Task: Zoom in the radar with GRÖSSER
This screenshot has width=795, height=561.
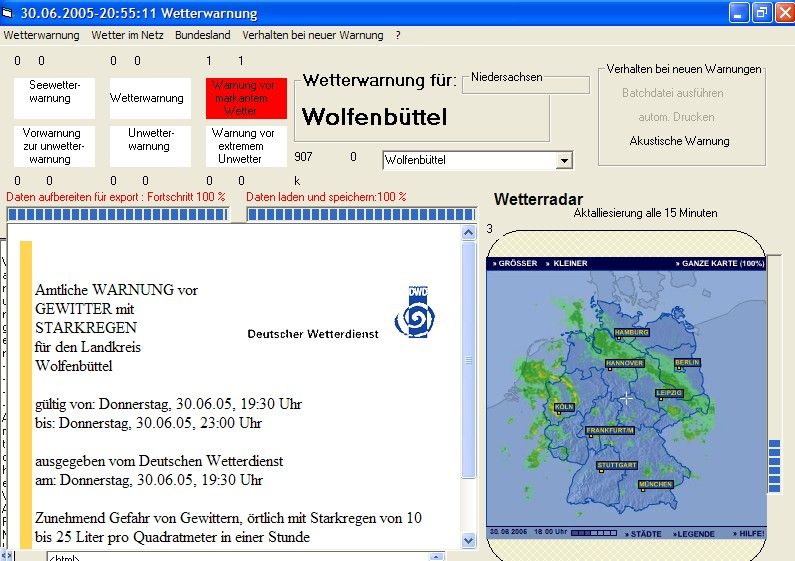Action: [x=517, y=263]
